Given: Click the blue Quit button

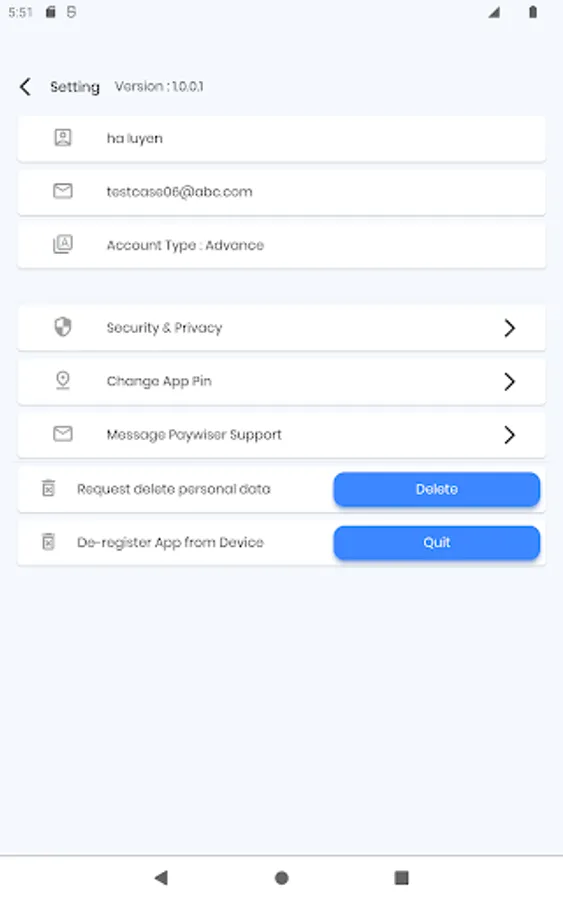Looking at the screenshot, I should [x=437, y=542].
